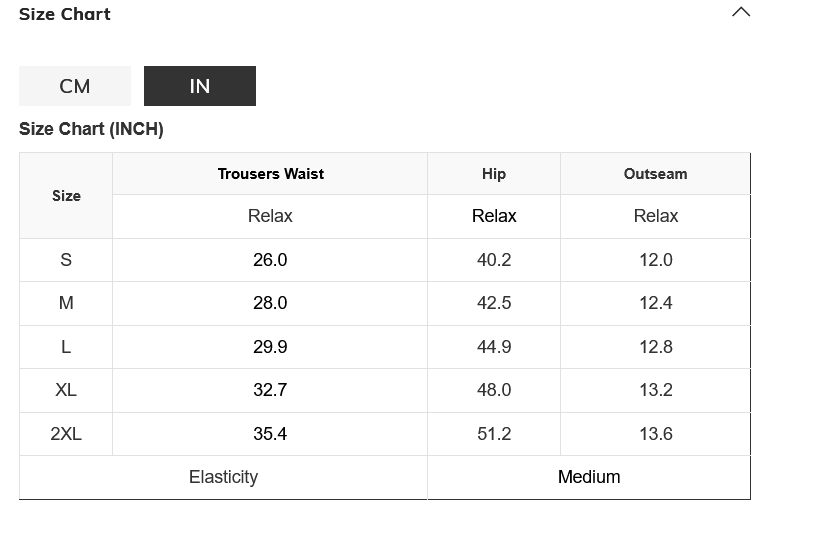Click the Trousers Waist column header
This screenshot has width=823, height=533.
[271, 174]
